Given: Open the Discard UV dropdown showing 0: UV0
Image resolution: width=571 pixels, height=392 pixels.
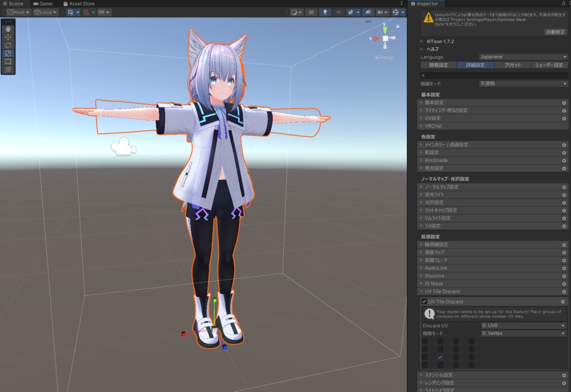Looking at the screenshot, I should pos(523,326).
